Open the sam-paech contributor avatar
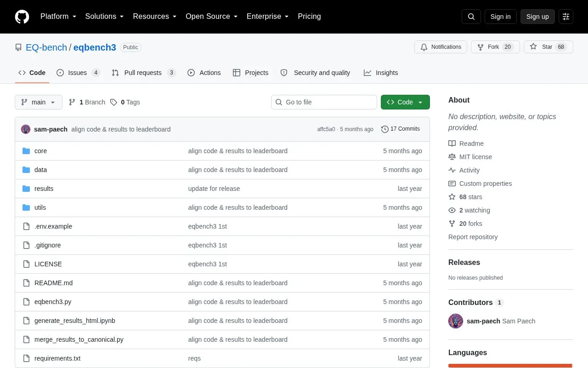The height and width of the screenshot is (368, 588). click(x=456, y=321)
